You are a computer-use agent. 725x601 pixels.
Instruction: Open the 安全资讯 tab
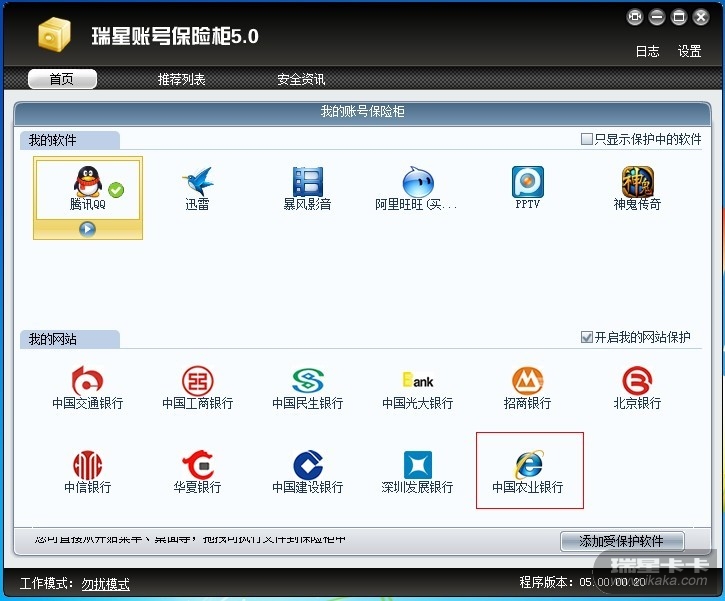tap(301, 79)
